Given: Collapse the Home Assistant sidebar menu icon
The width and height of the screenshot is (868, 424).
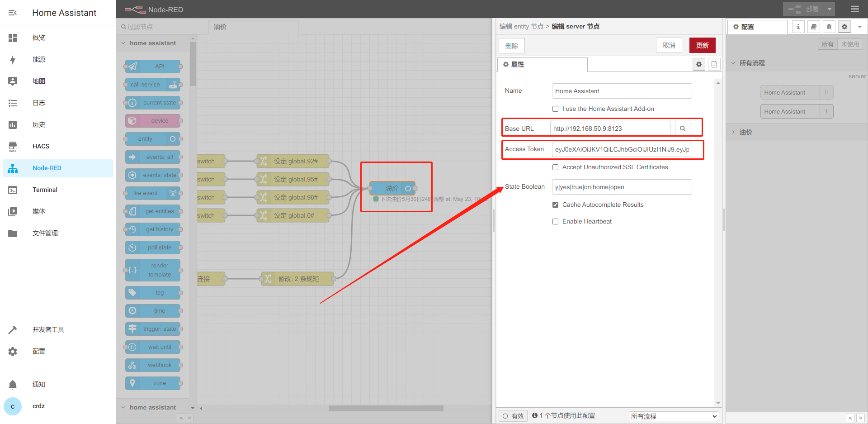Looking at the screenshot, I should pos(13,13).
